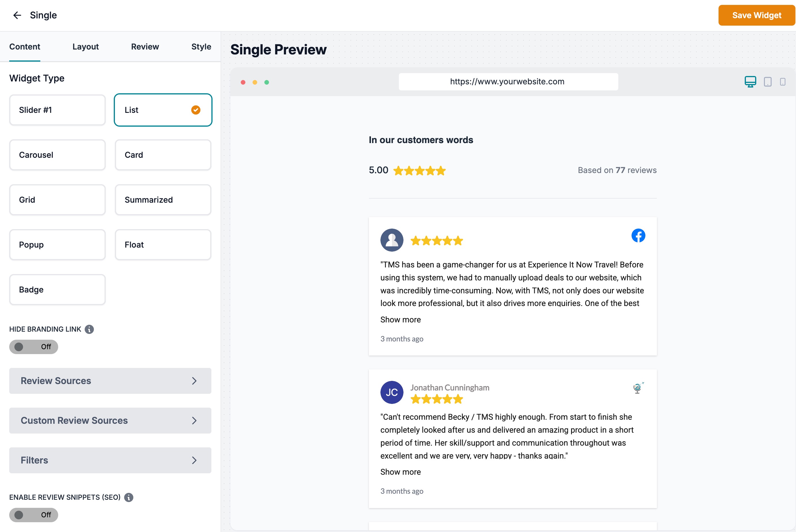Click the overall 5.00 star rating
This screenshot has height=532, width=796.
tap(419, 170)
